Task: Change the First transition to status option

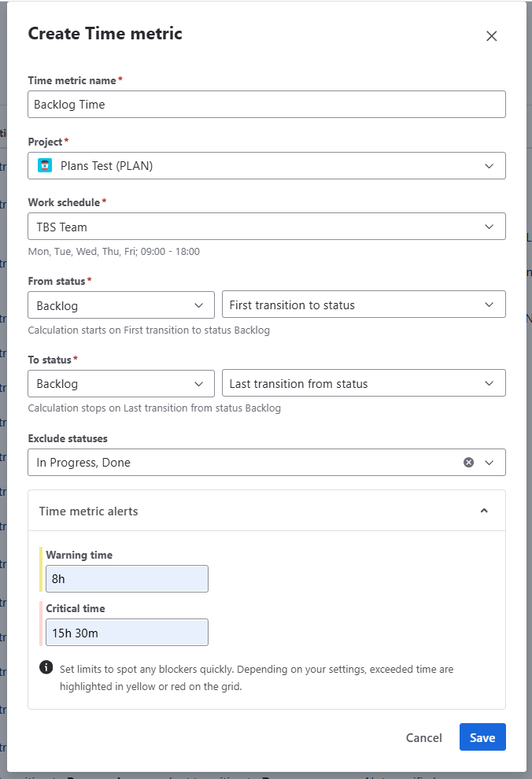Action: point(364,305)
